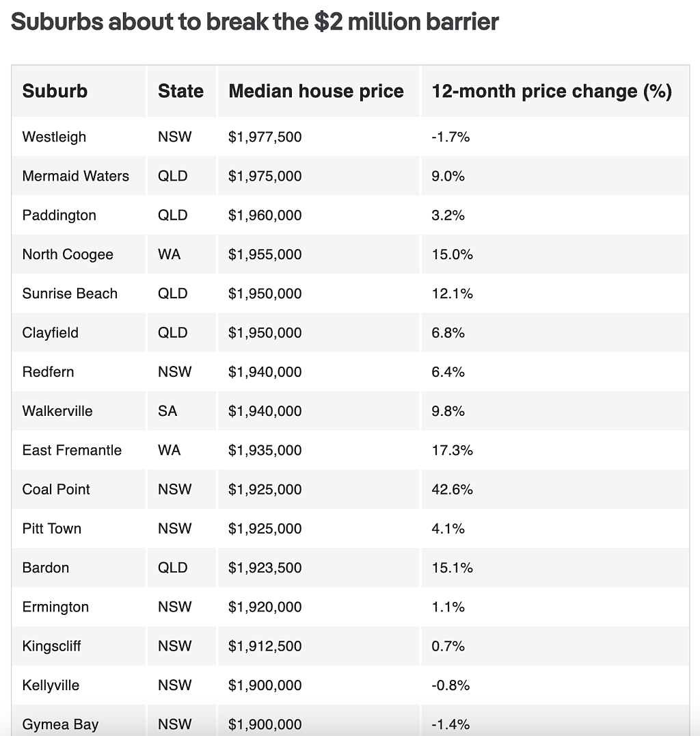This screenshot has width=700, height=736.
Task: Click Paddington's median price $1,960,000
Action: [x=265, y=215]
